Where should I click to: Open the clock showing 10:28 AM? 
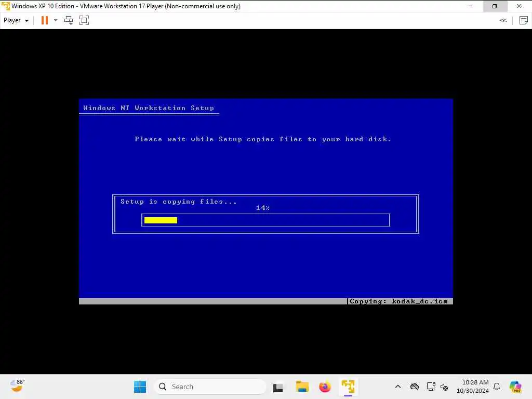(473, 387)
